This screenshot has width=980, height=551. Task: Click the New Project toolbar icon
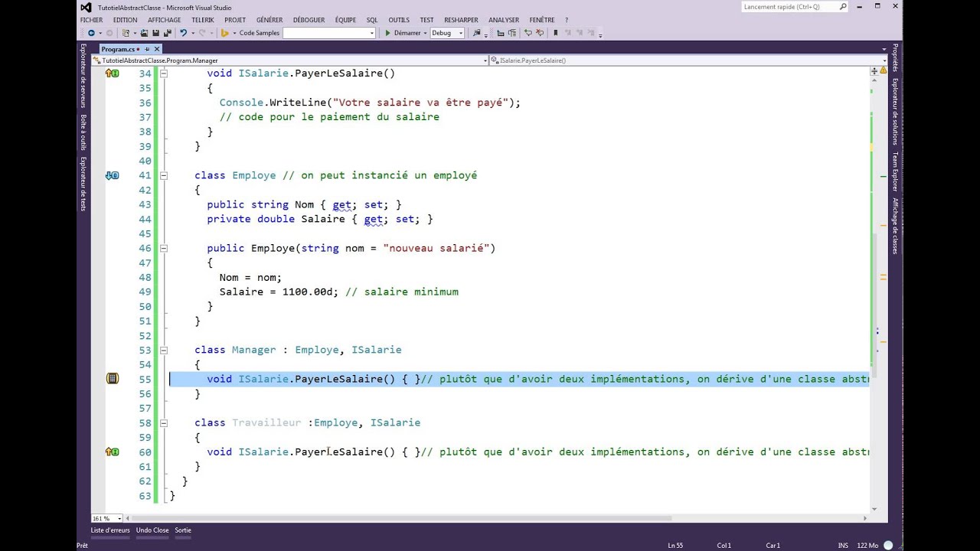coord(126,33)
